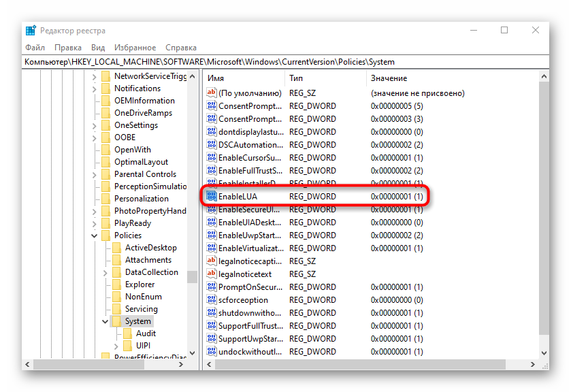
Task: Click the EnableLUA DWORD value icon
Action: [x=211, y=197]
